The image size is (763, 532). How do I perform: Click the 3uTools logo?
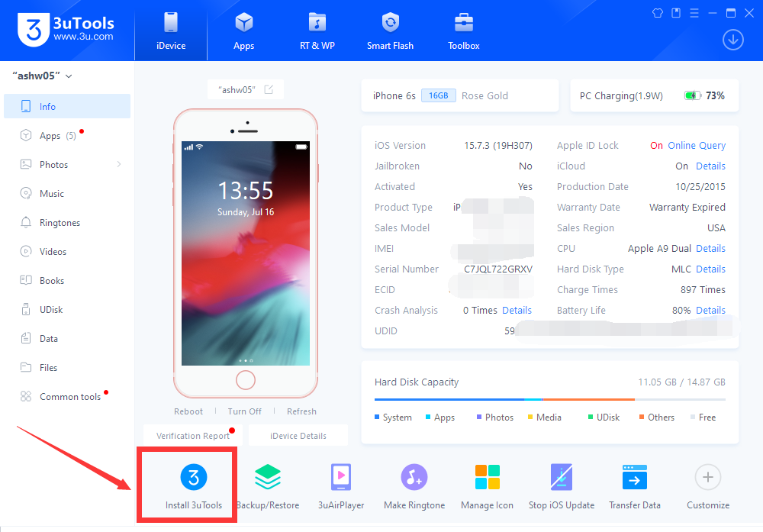click(66, 29)
